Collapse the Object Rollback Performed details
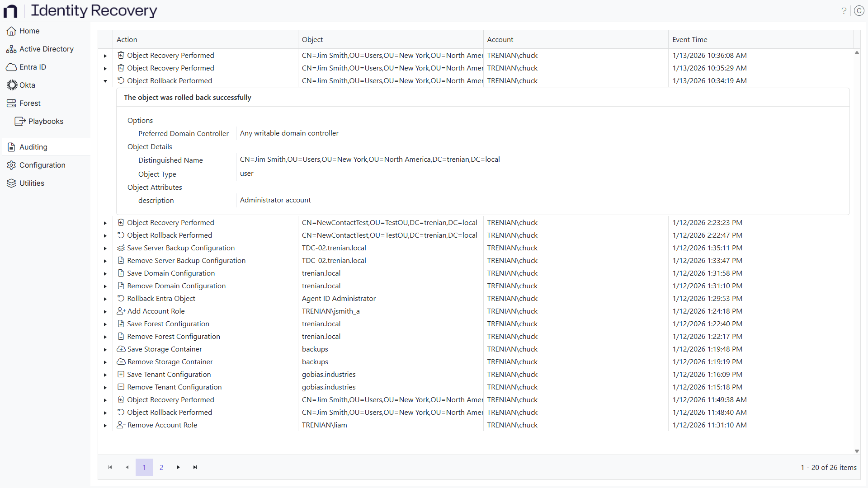The width and height of the screenshot is (868, 488). pos(105,81)
